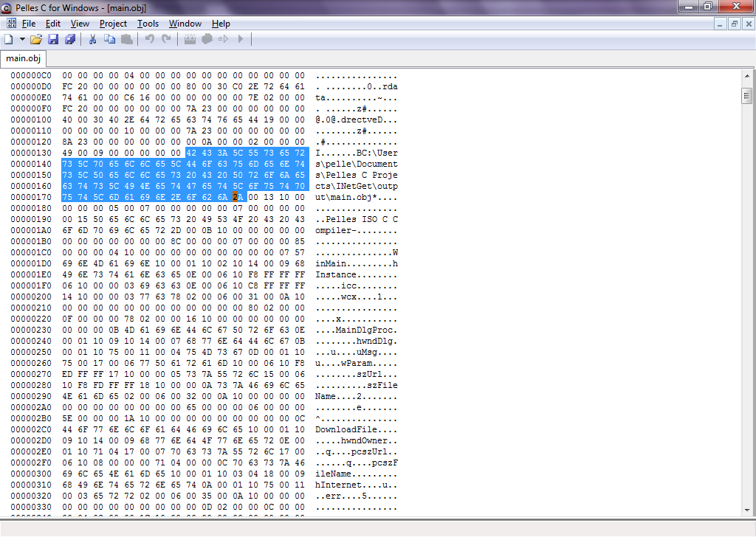Click the offset label 00000170
This screenshot has height=537, width=756.
click(31, 198)
